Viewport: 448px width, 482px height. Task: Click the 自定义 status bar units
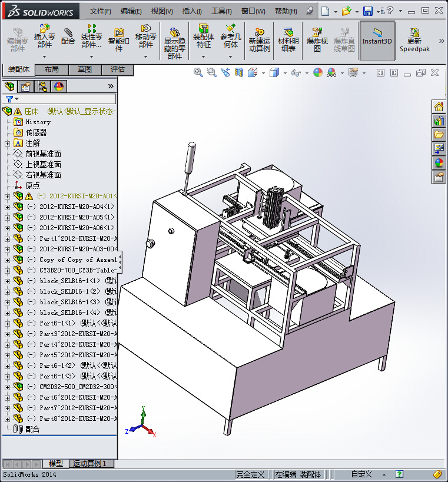(x=362, y=474)
